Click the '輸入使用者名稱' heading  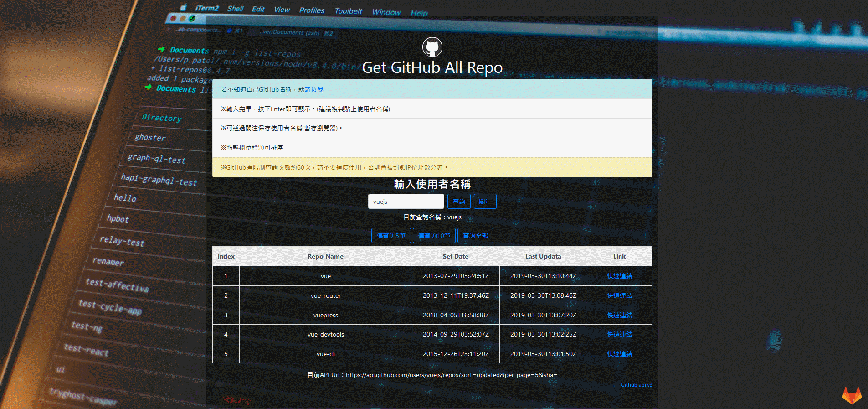(x=432, y=184)
